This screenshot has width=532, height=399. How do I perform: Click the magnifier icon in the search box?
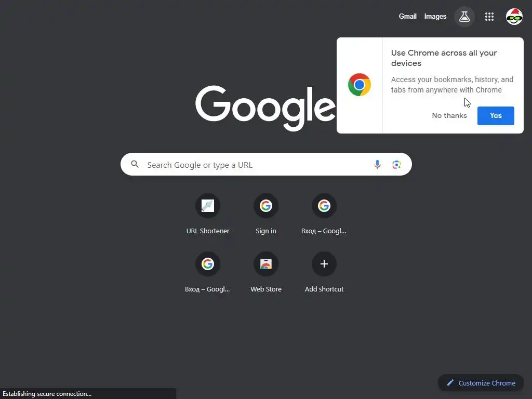click(135, 164)
